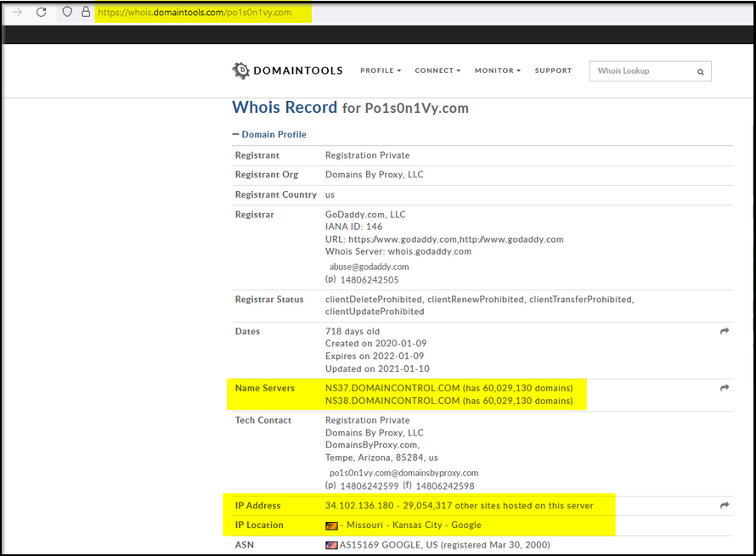
Task: Click the share arrow in IP Address row
Action: (x=725, y=505)
